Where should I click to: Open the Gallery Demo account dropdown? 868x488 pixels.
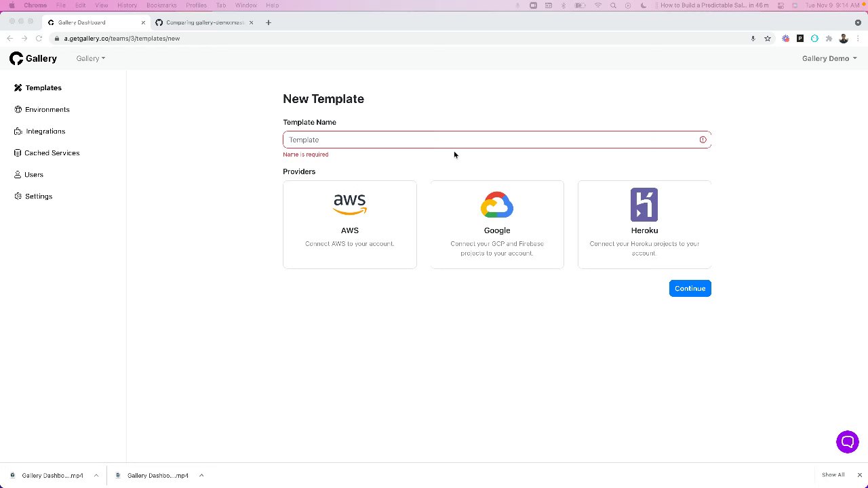[829, 58]
